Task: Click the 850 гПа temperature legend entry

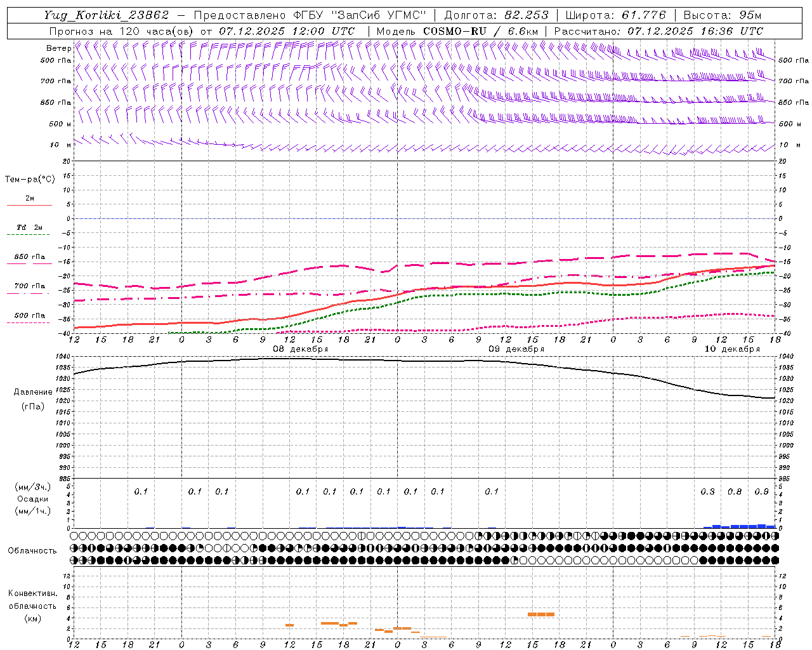Action: click(30, 256)
